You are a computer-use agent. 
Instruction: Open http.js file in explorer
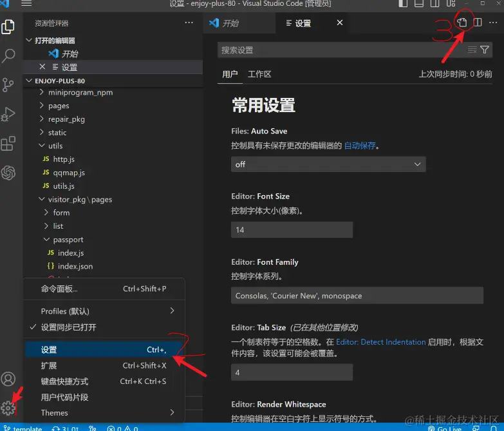(x=59, y=159)
